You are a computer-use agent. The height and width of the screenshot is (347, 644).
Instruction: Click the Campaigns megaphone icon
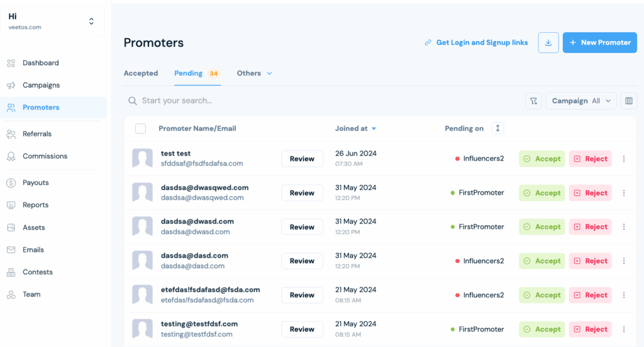coord(11,85)
